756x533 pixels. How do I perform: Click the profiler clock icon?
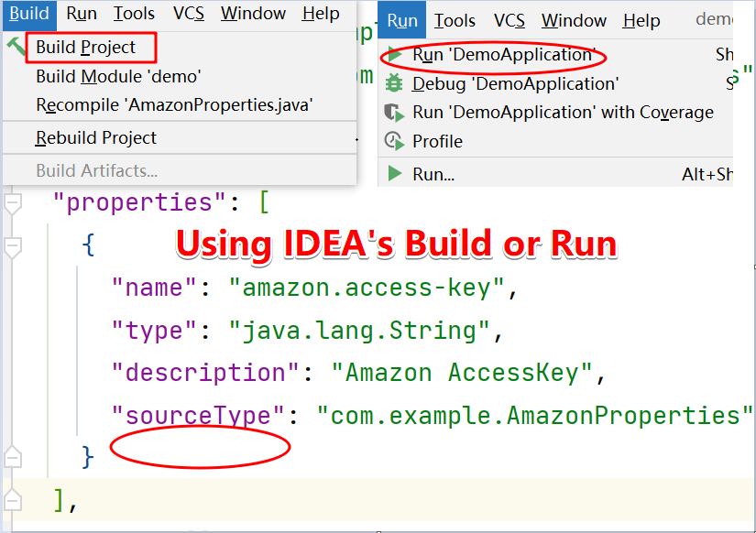[394, 141]
